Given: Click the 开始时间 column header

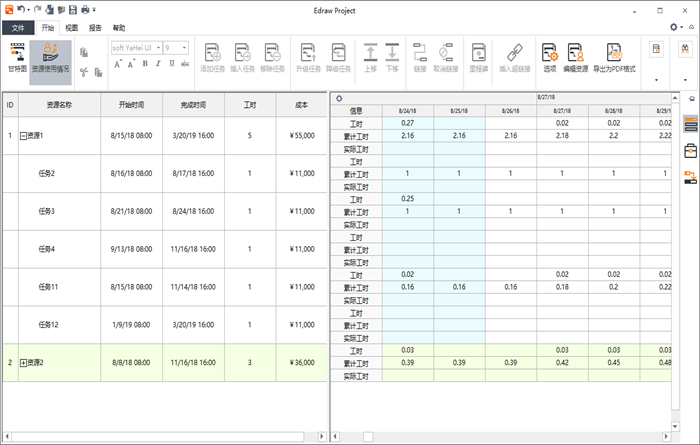Looking at the screenshot, I should 131,105.
